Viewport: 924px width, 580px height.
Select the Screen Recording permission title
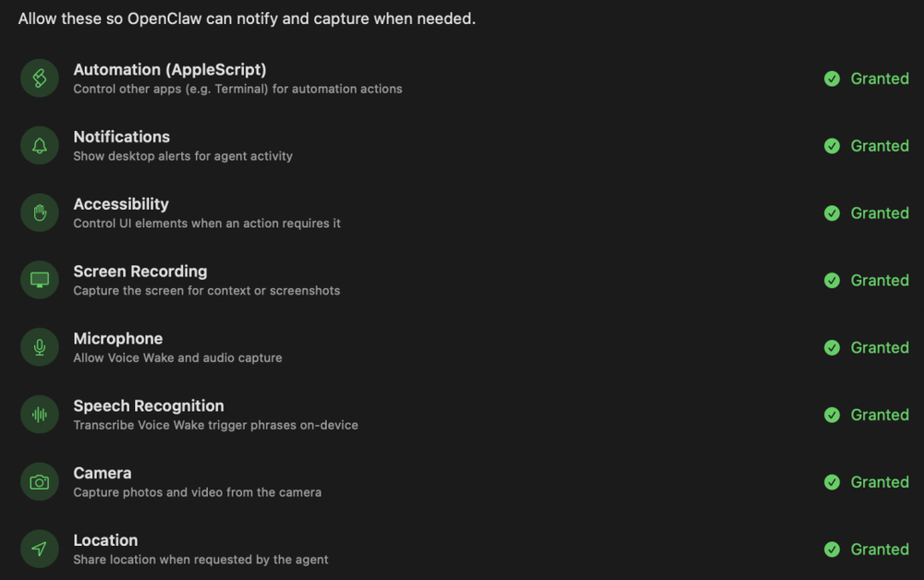[140, 272]
